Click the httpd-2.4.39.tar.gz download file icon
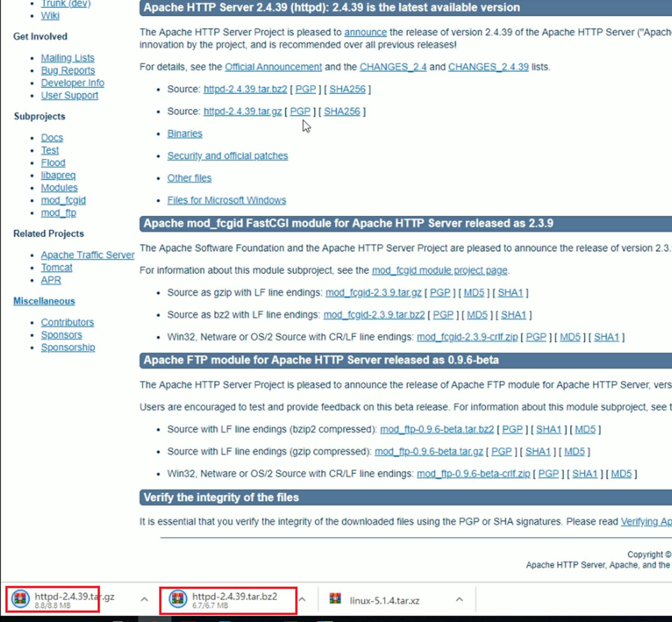The image size is (672, 622). 20,599
